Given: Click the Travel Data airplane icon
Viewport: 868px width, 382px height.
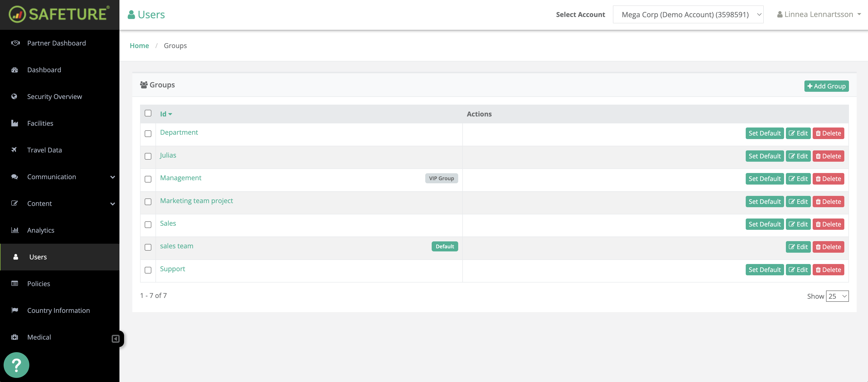Looking at the screenshot, I should click(x=14, y=150).
